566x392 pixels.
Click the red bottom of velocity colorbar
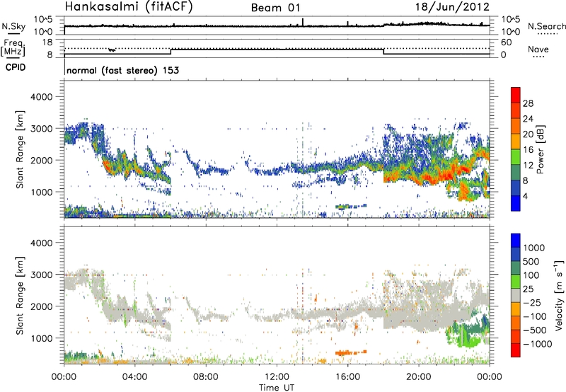point(516,350)
